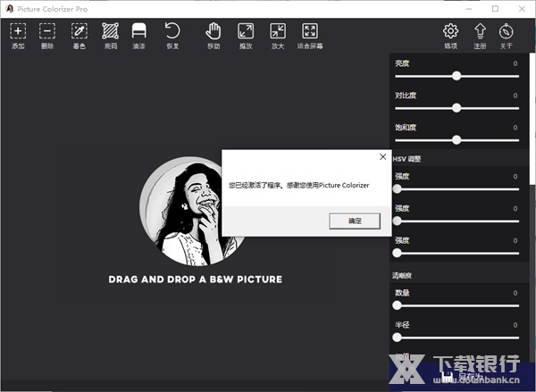Select the 油漆 (Paint) tool
Screen dimensions: 536x392
(x=138, y=32)
